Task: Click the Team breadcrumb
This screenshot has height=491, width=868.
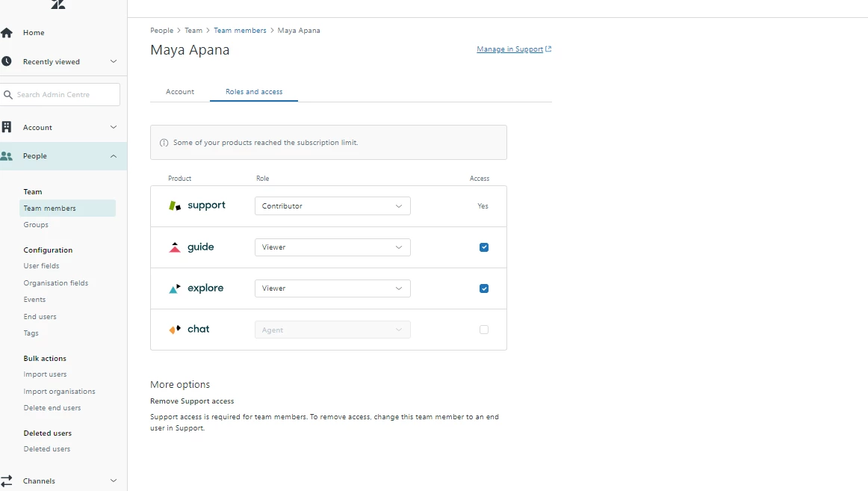Action: pos(193,31)
